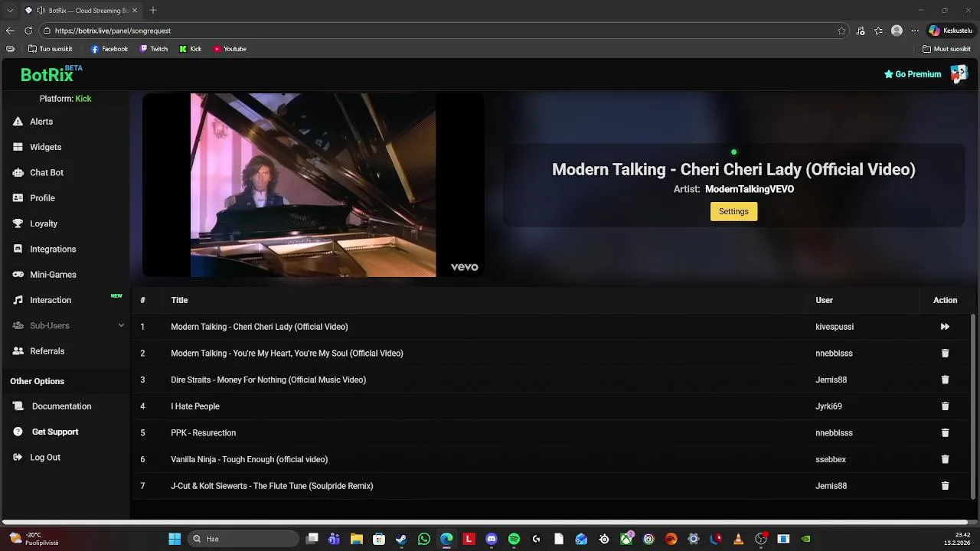Click the Title column header
The width and height of the screenshot is (980, 551).
click(179, 300)
